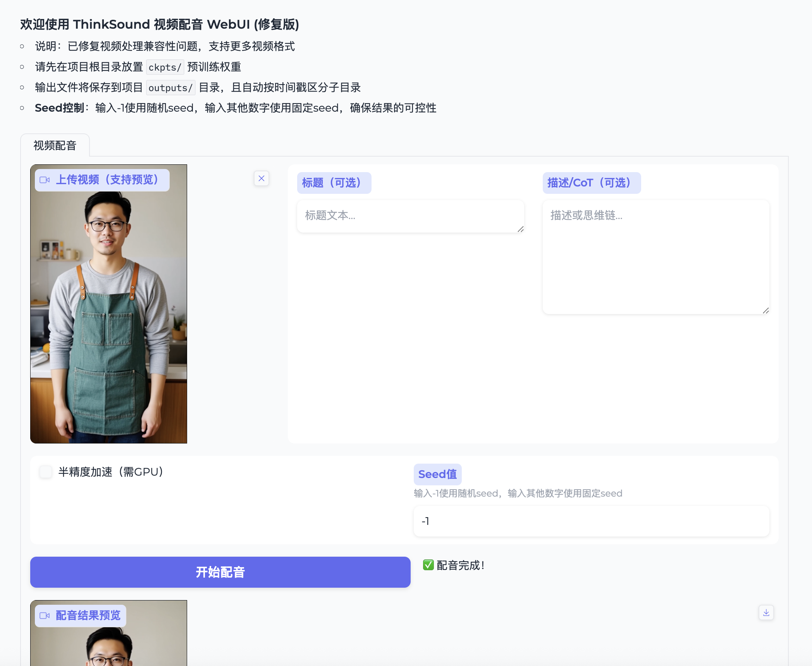Click the 半精度加速（需GPU）label text

pyautogui.click(x=112, y=472)
